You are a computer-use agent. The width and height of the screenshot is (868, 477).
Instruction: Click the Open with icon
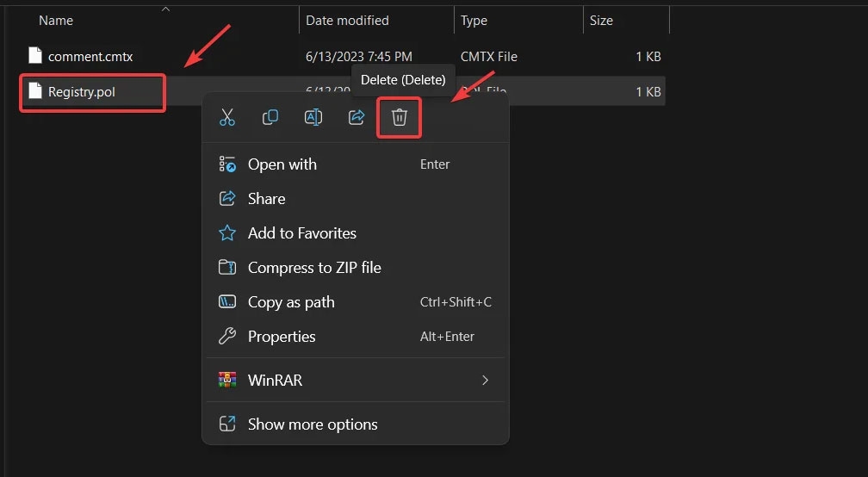click(227, 164)
